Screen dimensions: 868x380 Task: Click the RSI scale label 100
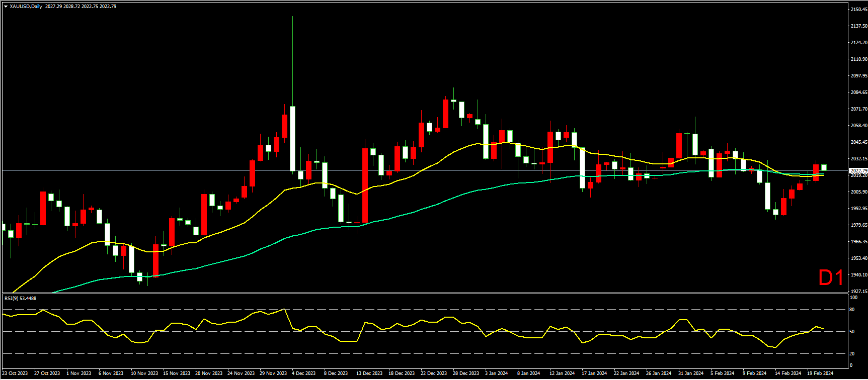[x=853, y=298]
